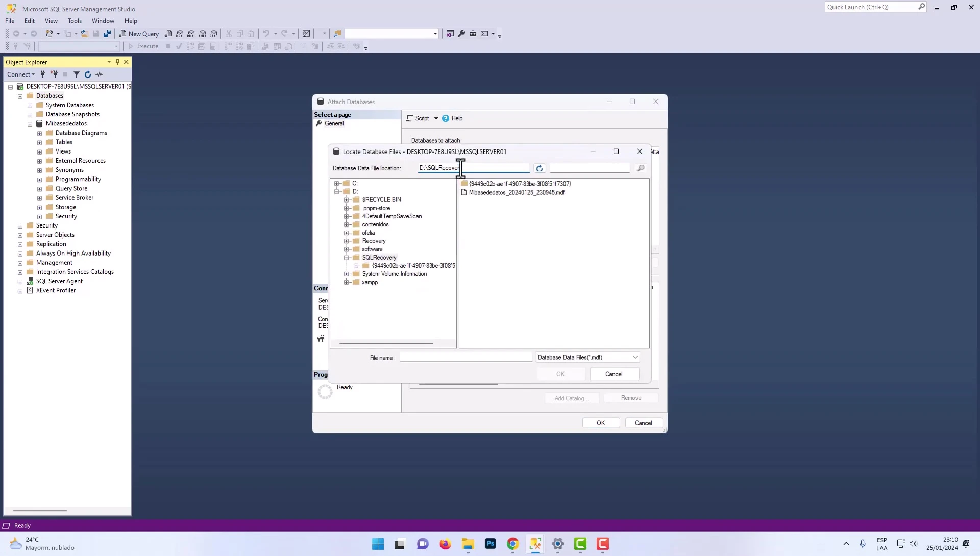The image size is (980, 556).
Task: Open a new DAX query
Action: click(x=213, y=34)
